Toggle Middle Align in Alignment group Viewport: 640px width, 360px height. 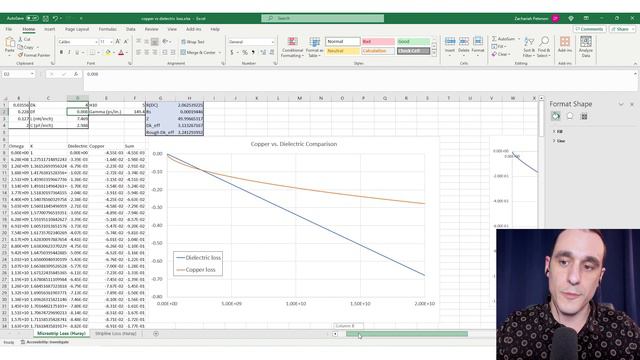(146, 42)
